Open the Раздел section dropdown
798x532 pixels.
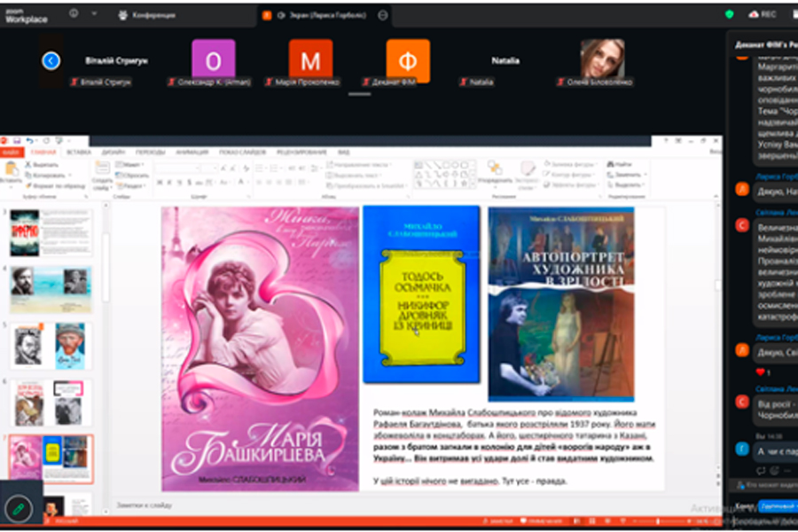pyautogui.click(x=130, y=186)
